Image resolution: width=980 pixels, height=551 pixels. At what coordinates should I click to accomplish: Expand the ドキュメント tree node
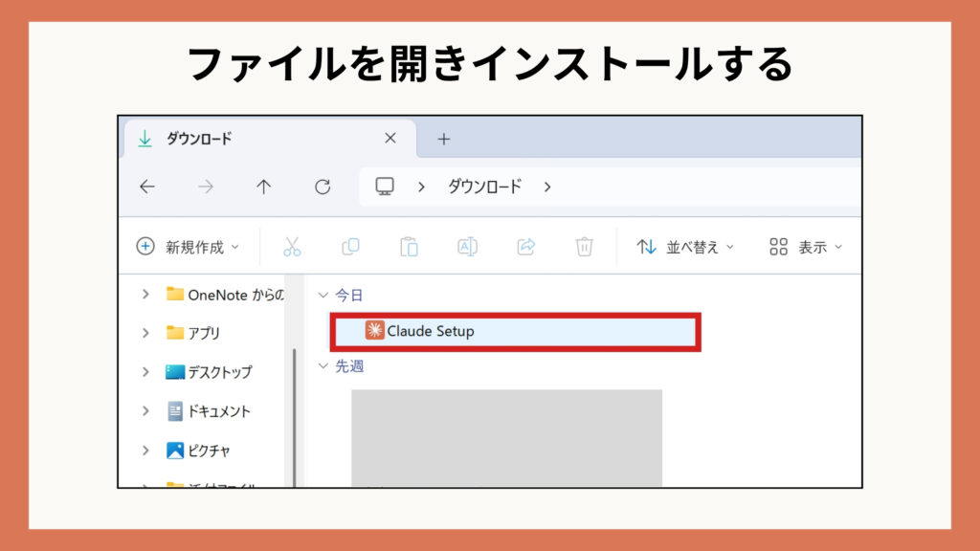click(145, 411)
